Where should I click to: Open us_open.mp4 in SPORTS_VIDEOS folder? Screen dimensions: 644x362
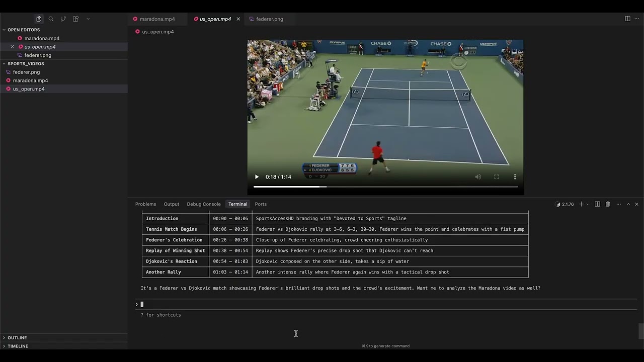coord(29,89)
